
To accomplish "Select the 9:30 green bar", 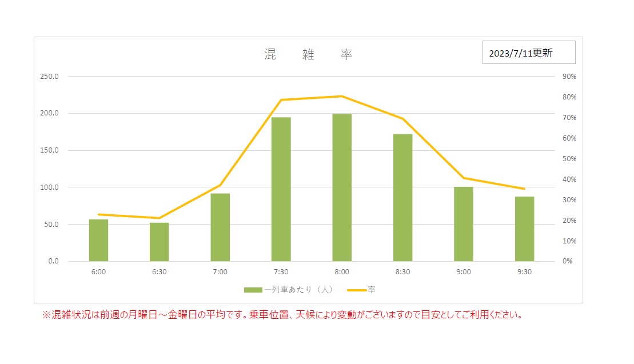I will 524,229.
